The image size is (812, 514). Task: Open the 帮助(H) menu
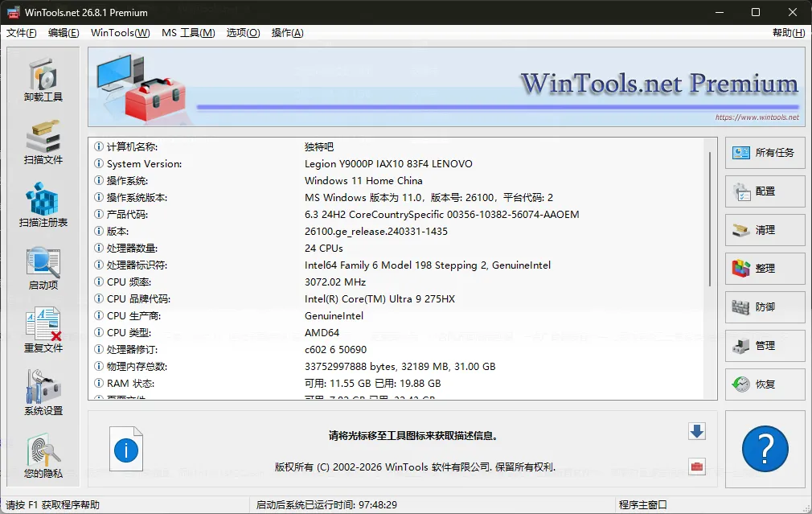788,33
